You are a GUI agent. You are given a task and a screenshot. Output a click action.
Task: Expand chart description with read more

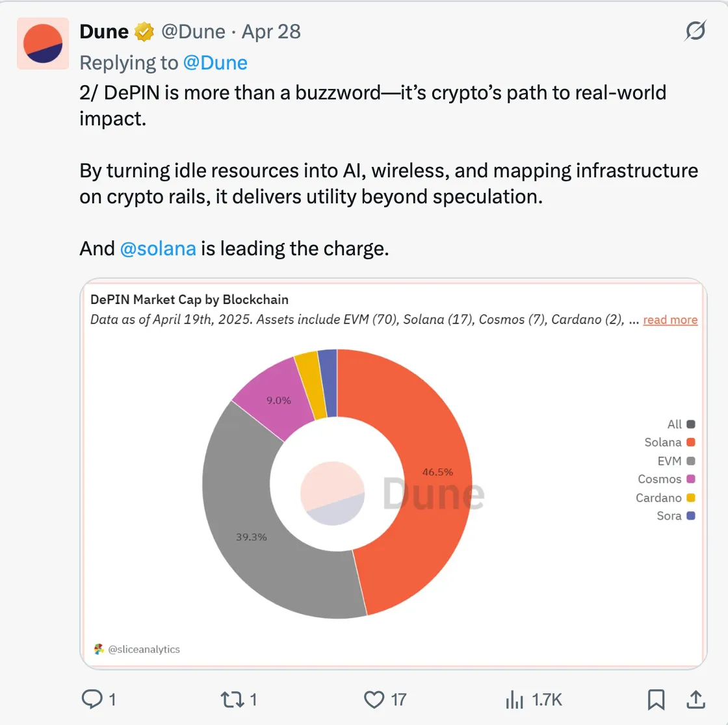tap(670, 320)
